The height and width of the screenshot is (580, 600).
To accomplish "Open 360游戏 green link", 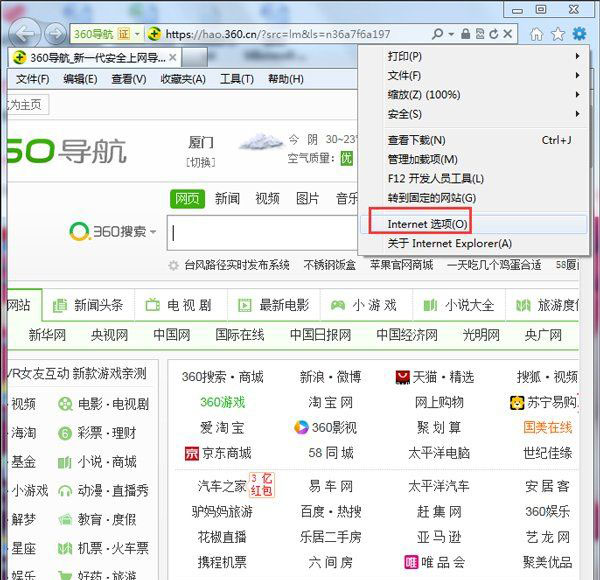I will pyautogui.click(x=222, y=402).
